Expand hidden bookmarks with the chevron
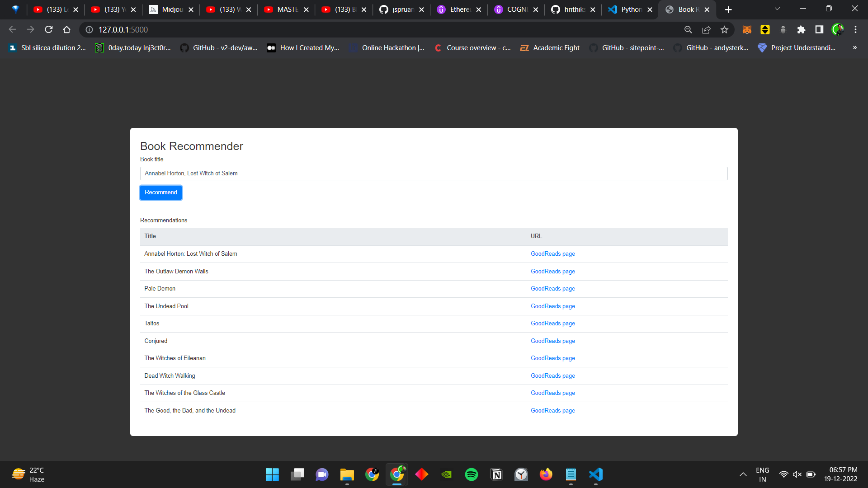The height and width of the screenshot is (488, 868). pyautogui.click(x=855, y=47)
